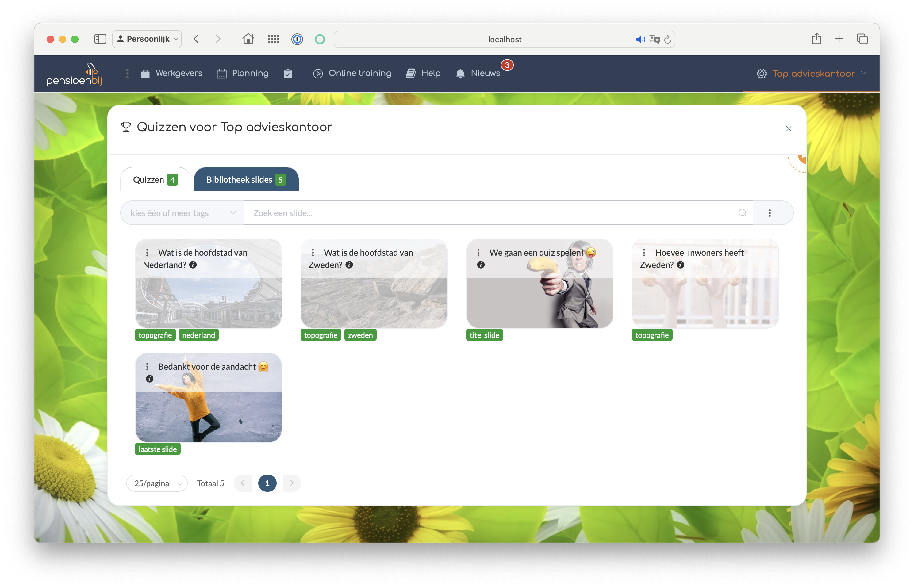Click the Totaal 5 text
Image resolution: width=914 pixels, height=588 pixels.
[x=210, y=483]
